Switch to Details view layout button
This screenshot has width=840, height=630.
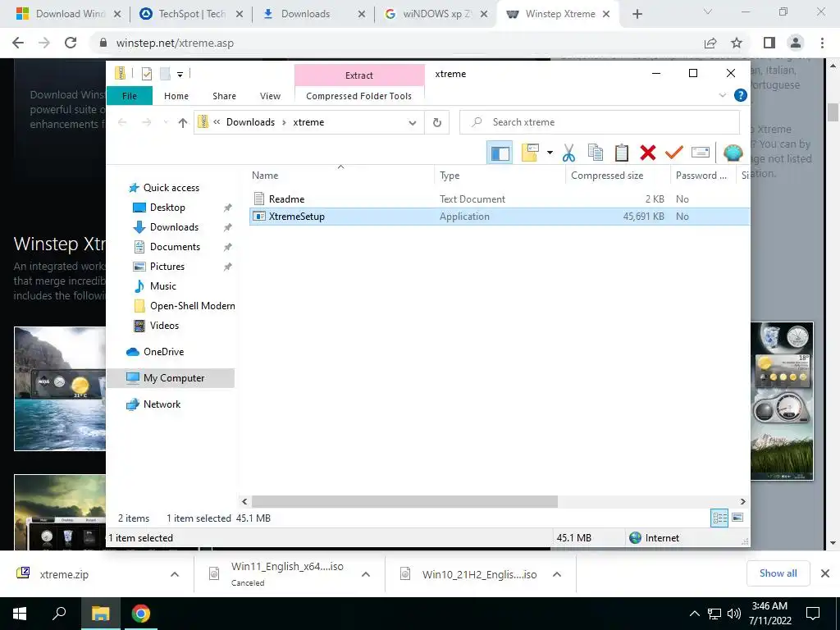[719, 518]
